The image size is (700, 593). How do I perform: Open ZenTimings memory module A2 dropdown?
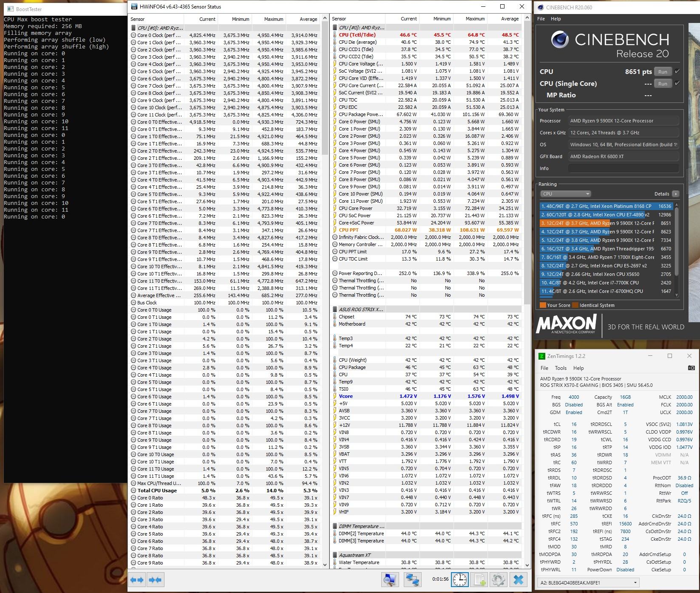[588, 583]
